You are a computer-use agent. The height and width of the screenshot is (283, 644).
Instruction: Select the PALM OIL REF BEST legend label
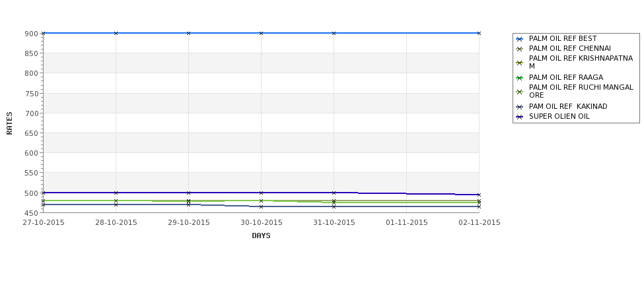563,38
